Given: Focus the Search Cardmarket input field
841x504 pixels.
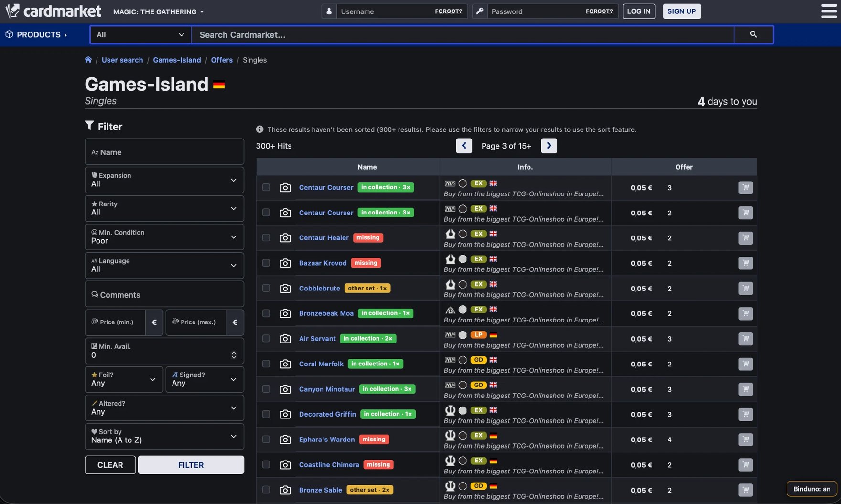Looking at the screenshot, I should 463,34.
